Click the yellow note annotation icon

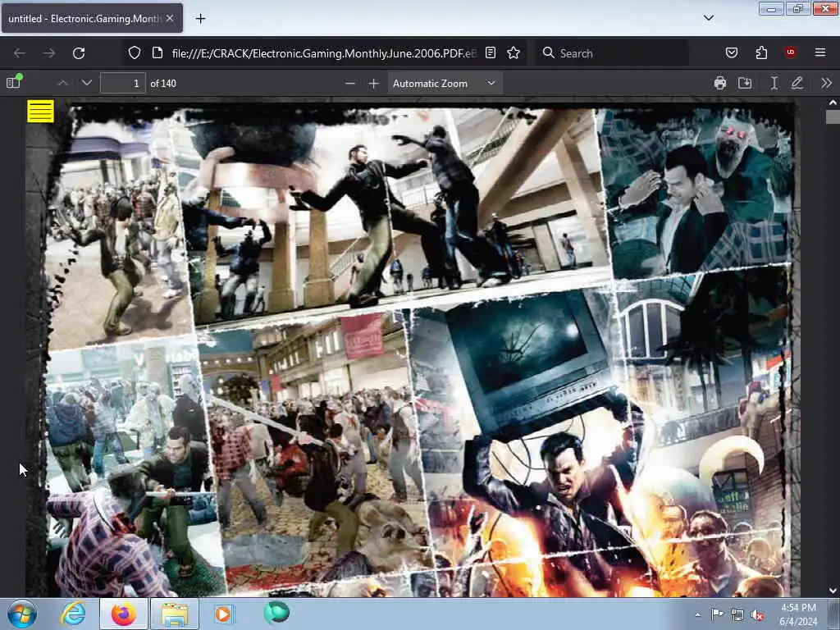tap(41, 111)
